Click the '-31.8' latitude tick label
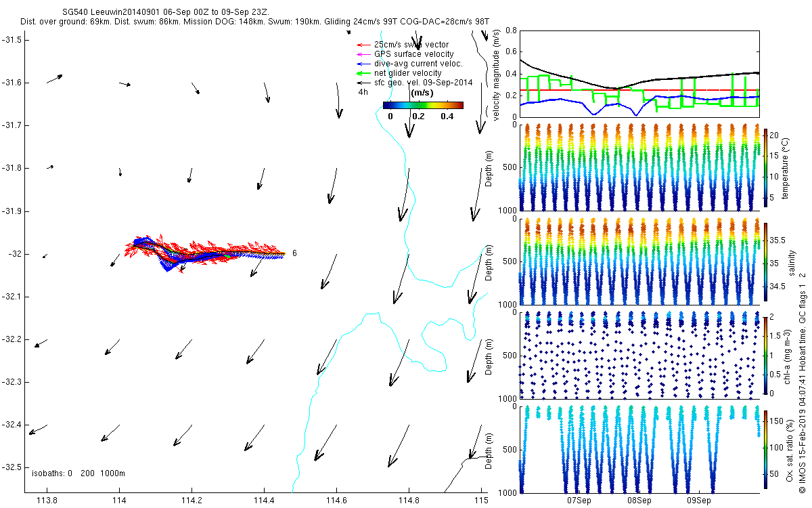This screenshot has width=812, height=508. pos(11,168)
